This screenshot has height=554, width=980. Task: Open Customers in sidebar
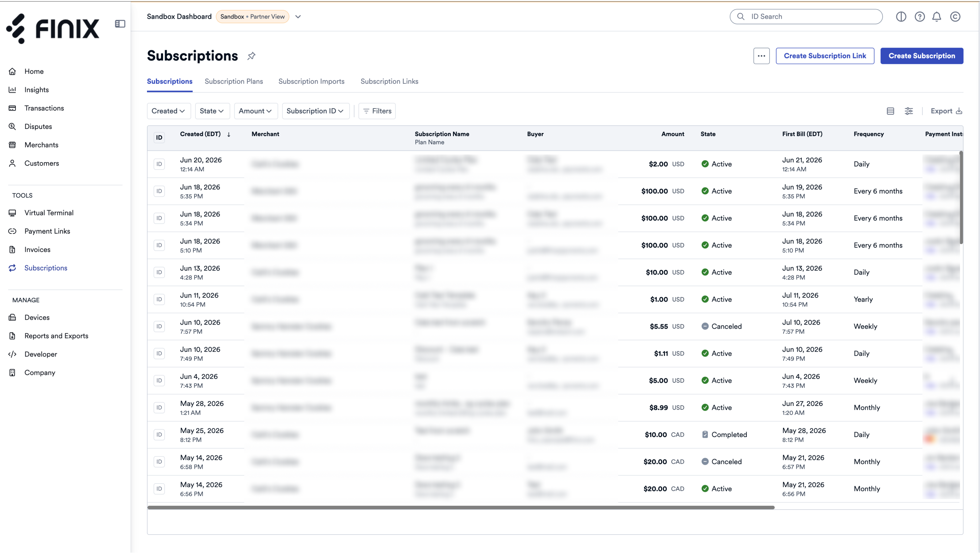click(x=42, y=163)
